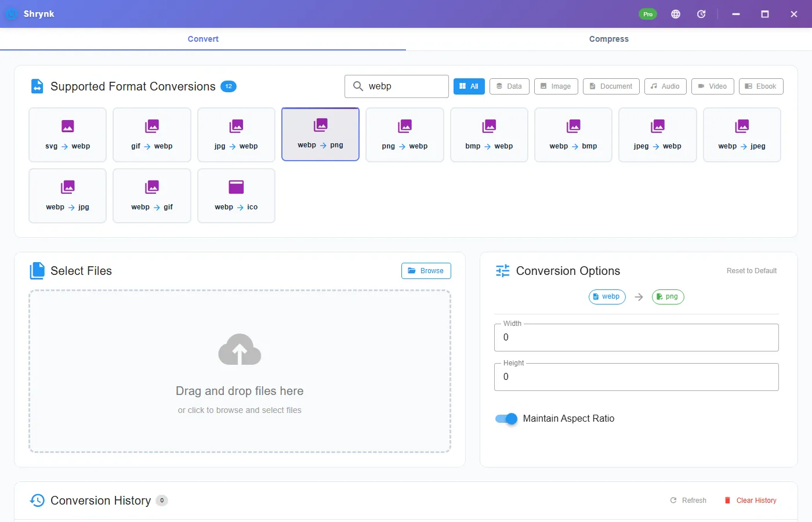Pick the jpg to webp conversion card

pyautogui.click(x=236, y=135)
